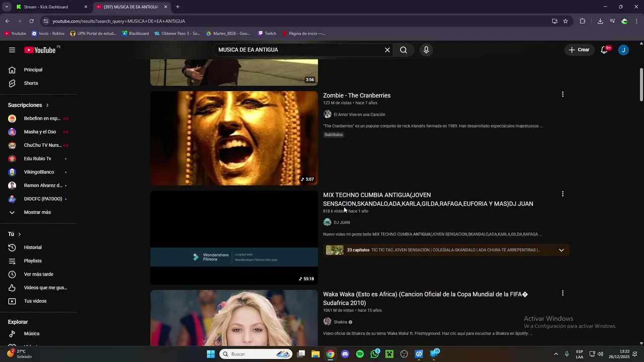Go back with browser back arrow
This screenshot has height=362, width=644.
[7, 21]
